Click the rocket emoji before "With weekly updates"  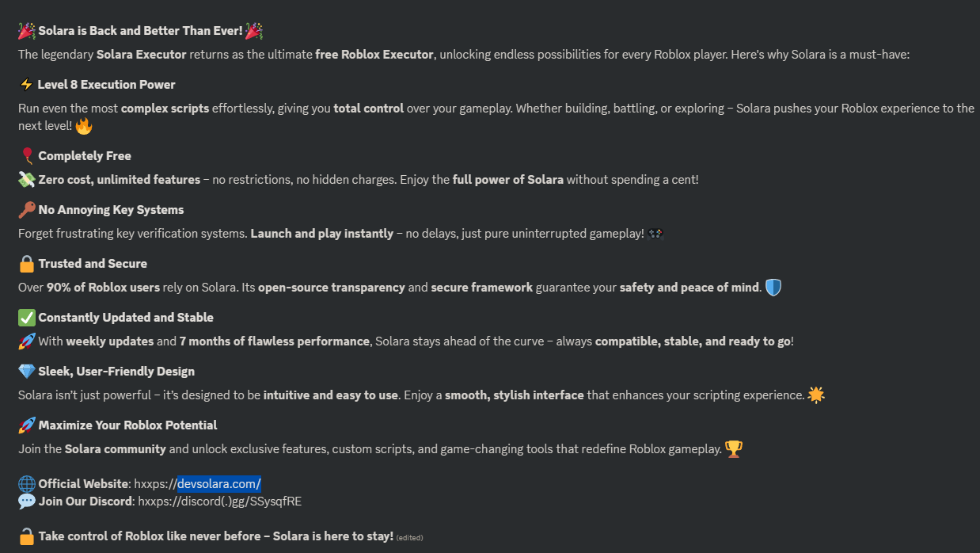[x=27, y=341]
